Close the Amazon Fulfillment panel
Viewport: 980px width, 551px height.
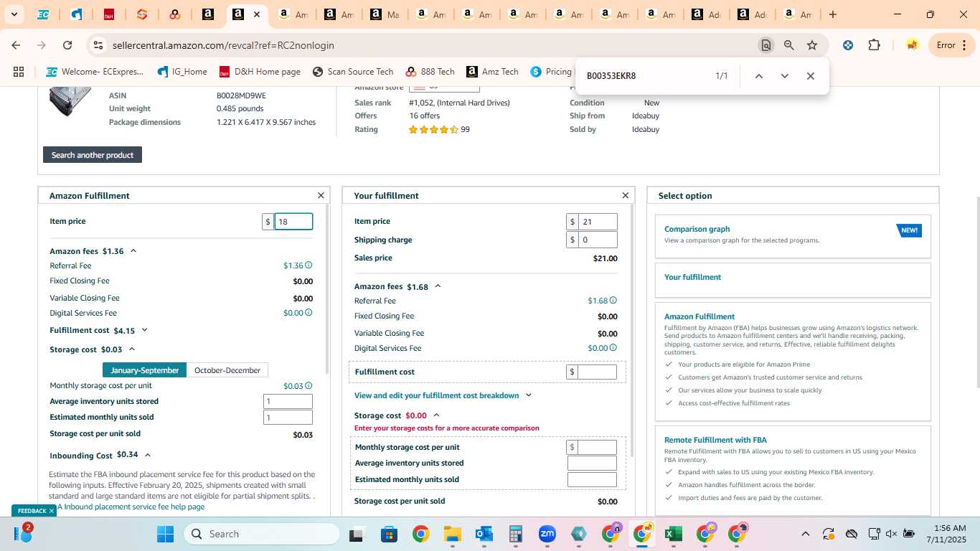click(x=321, y=195)
